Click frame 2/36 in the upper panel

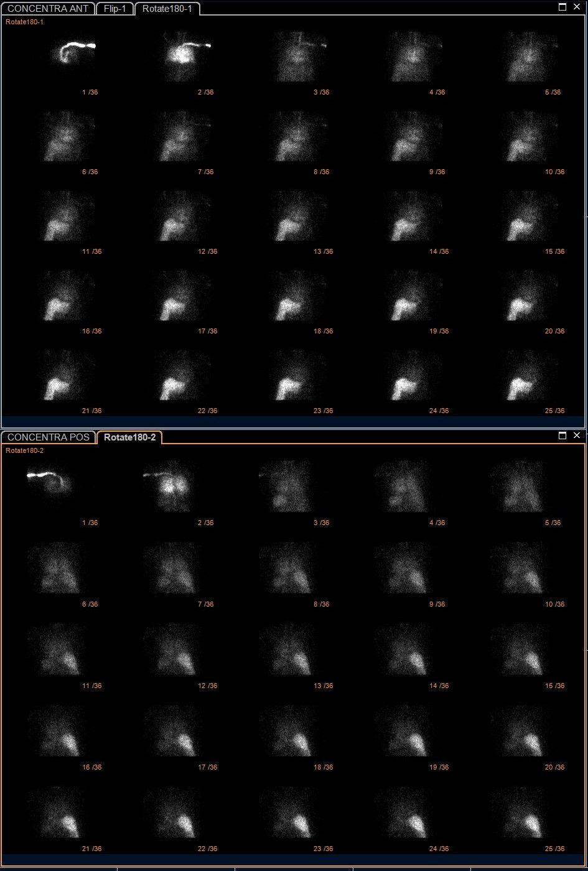186,57
